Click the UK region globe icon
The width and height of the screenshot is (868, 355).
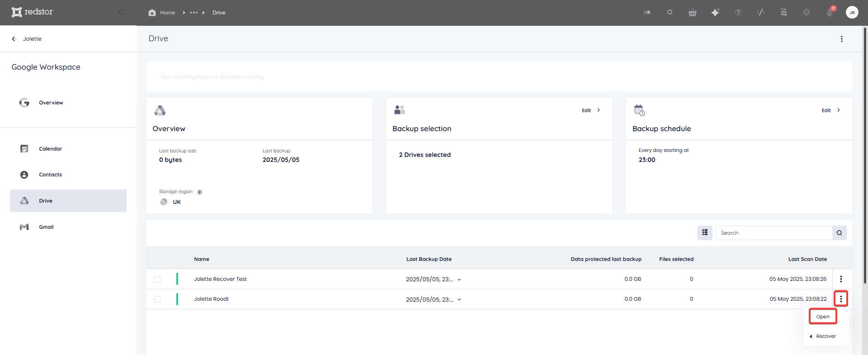(x=164, y=202)
